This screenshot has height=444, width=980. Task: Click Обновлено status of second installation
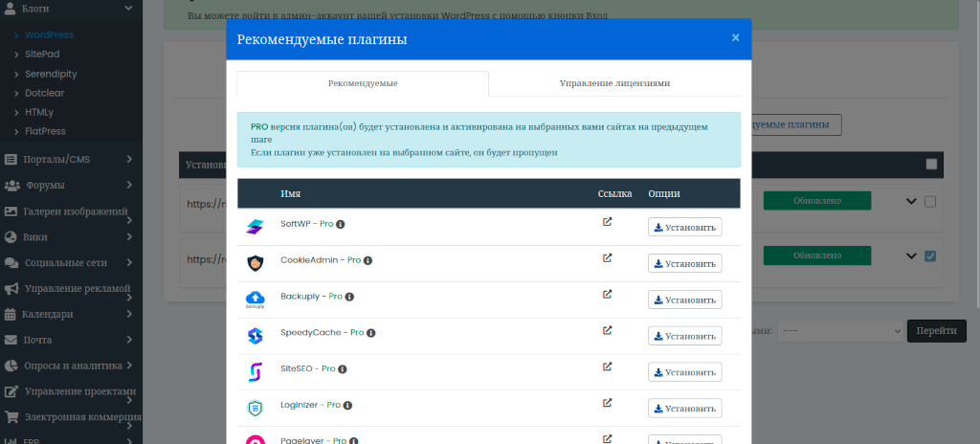click(817, 255)
